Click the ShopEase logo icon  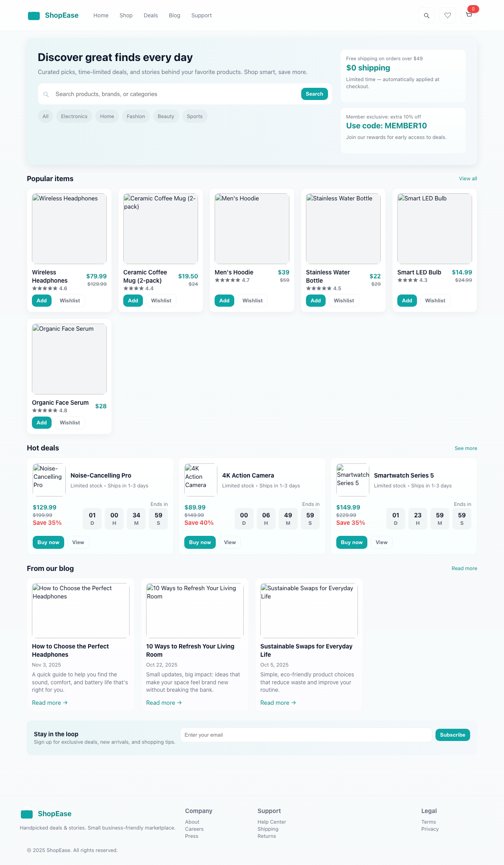point(34,15)
